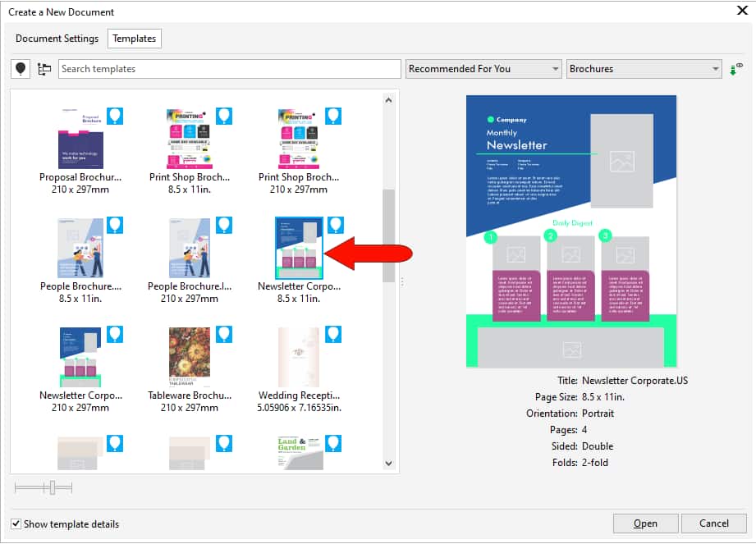Screen dimensions: 756x544
Task: Click the download badge on Print Shop Brochure 210x297mm
Action: click(332, 116)
